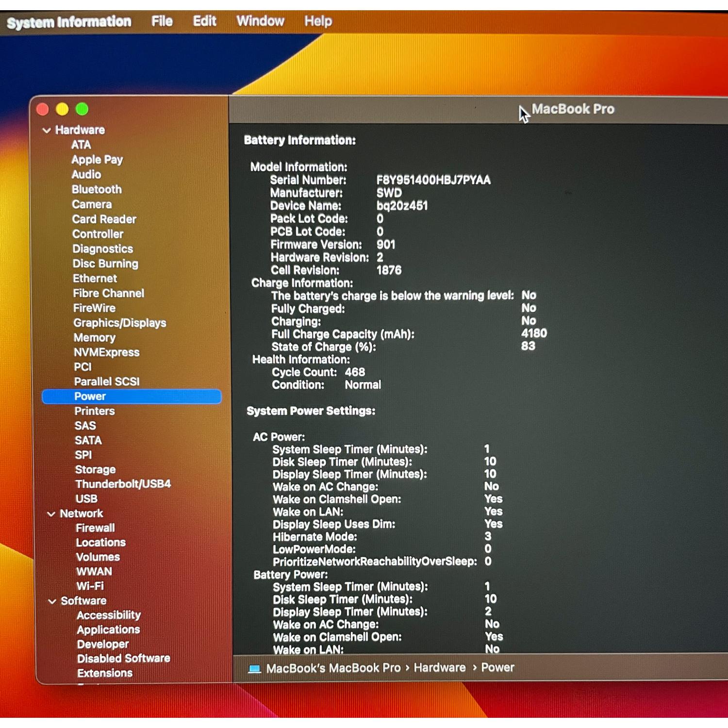Select Applications under Software
Screen dimensions: 728x728
point(108,630)
